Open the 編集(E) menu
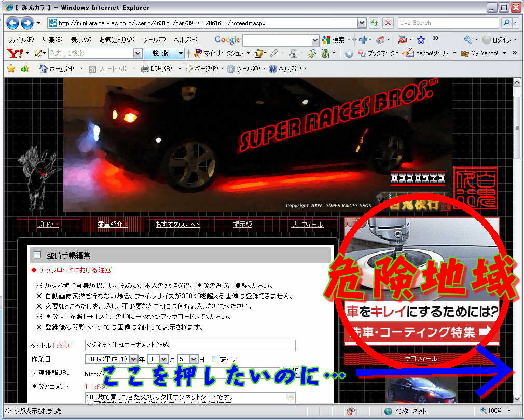The height and width of the screenshot is (420, 524). pos(52,40)
